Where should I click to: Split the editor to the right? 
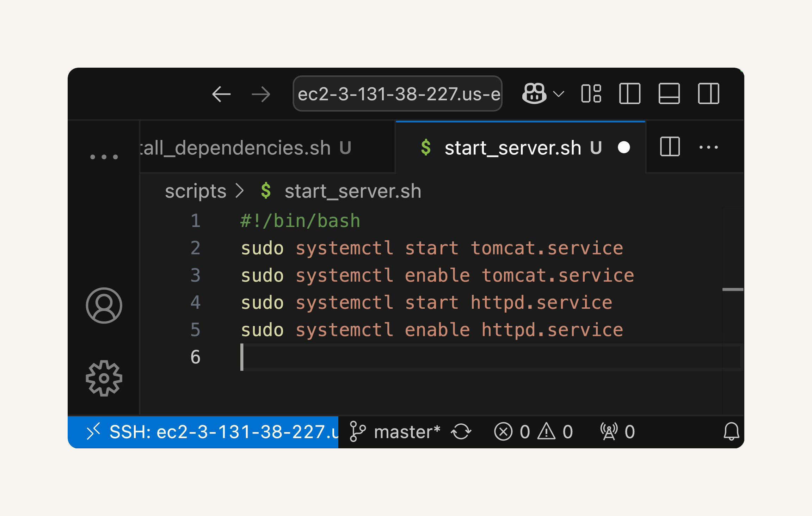coord(670,147)
